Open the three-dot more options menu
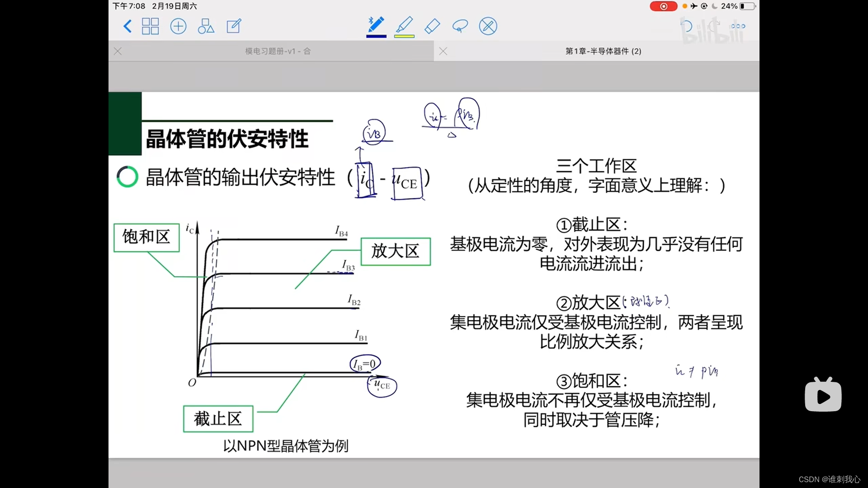 coord(738,26)
